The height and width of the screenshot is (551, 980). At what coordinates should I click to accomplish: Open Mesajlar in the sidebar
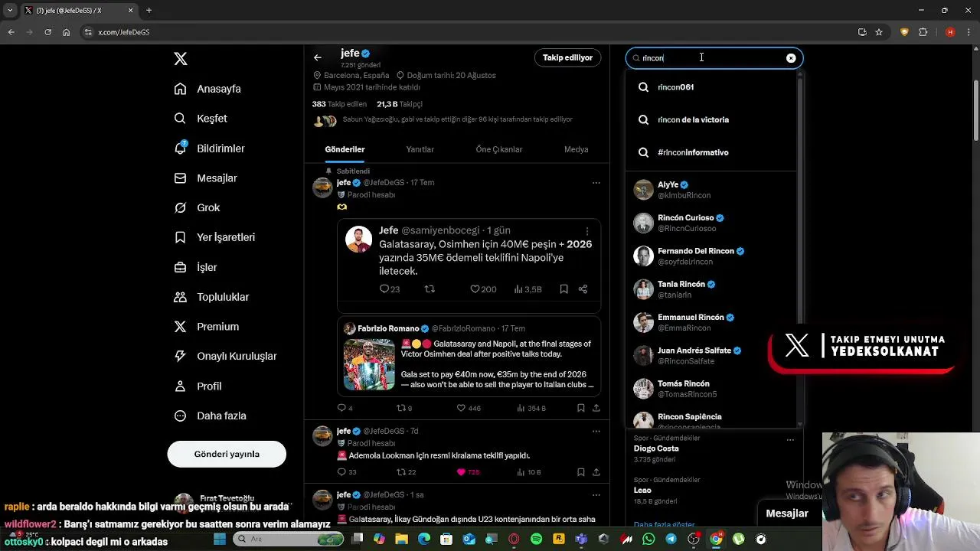[x=205, y=178]
